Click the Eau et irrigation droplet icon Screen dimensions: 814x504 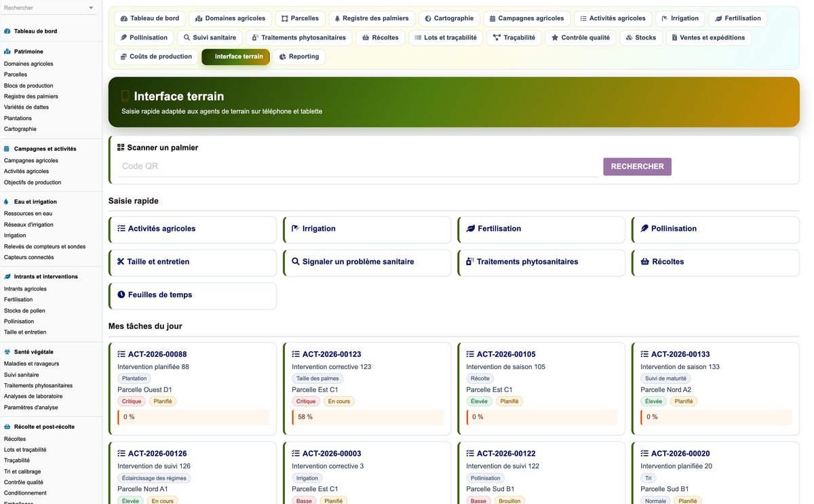coord(7,201)
